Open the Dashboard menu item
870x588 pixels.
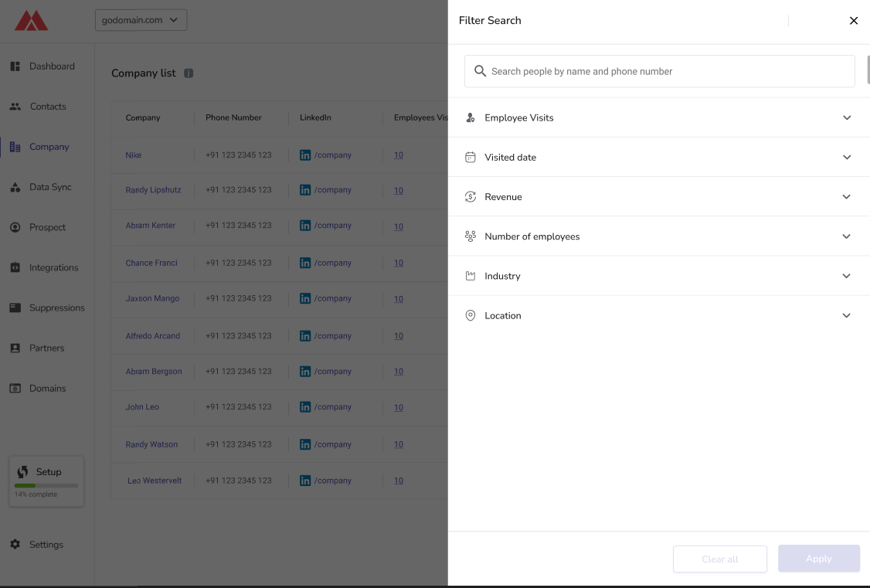point(52,66)
